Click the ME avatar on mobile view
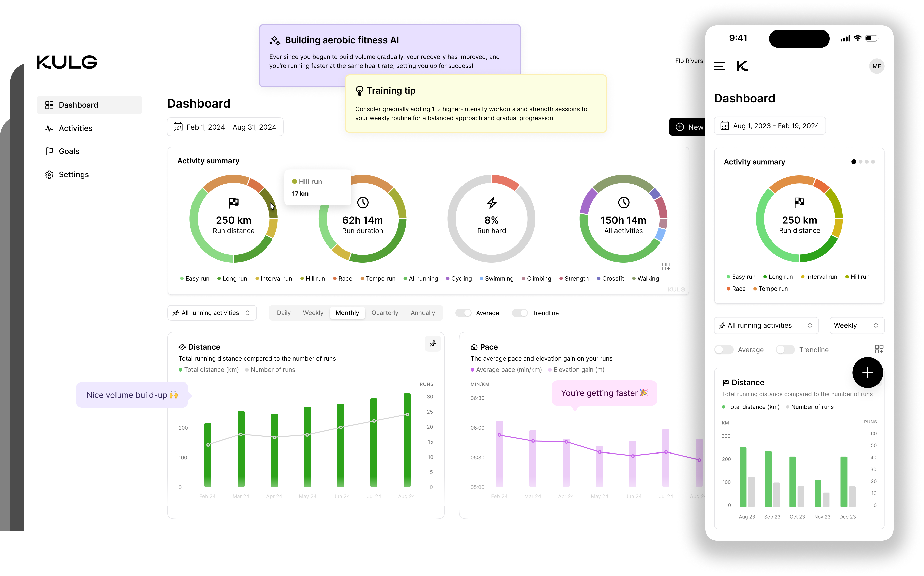This screenshot has width=924, height=576. (876, 66)
